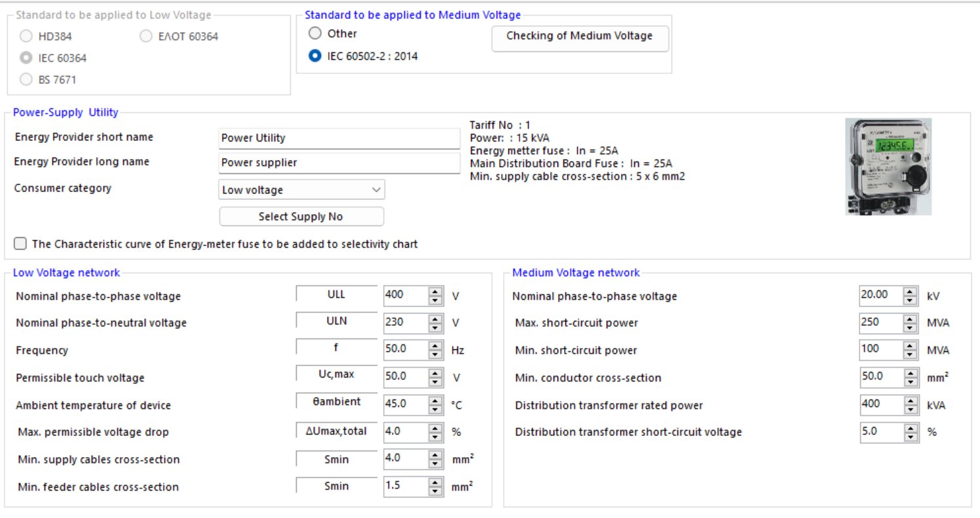Image resolution: width=980 pixels, height=518 pixels.
Task: Increase the frequency spinner value
Action: 436,346
